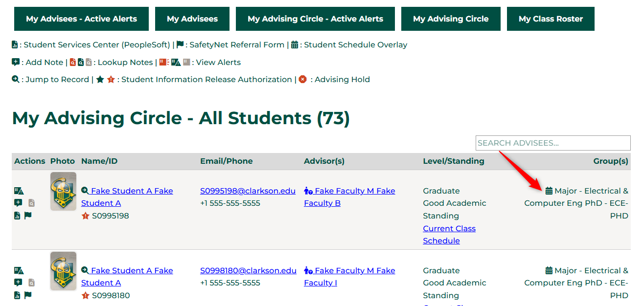The image size is (644, 306).
Task: Click orange Lookup Notes icon in legend
Action: pyautogui.click(x=73, y=63)
